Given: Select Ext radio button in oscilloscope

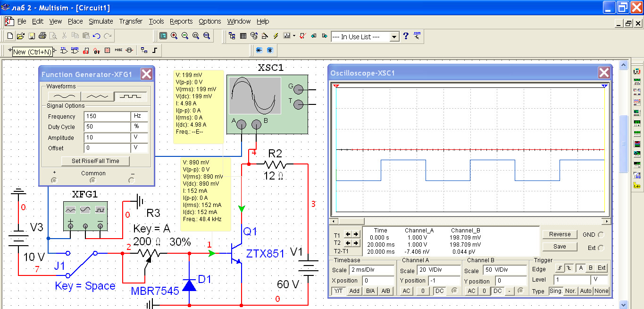Looking at the screenshot, I should point(601,248).
